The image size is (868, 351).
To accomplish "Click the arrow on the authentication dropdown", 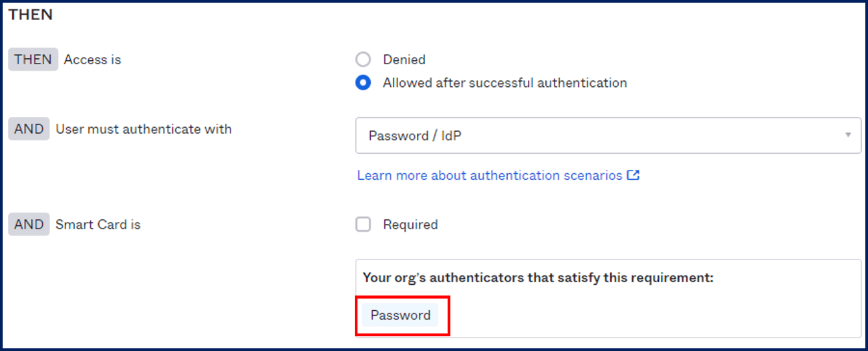I will (x=848, y=135).
